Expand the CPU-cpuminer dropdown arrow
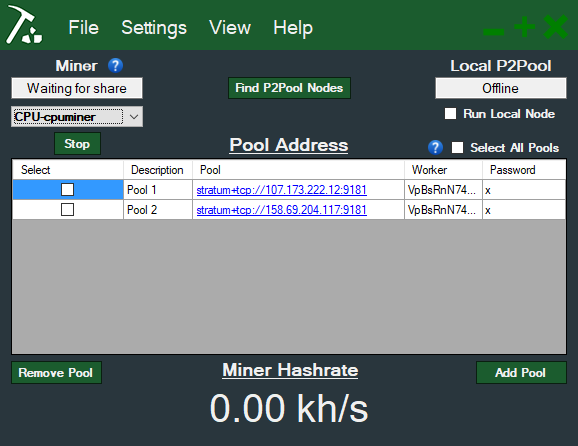Screen dimensions: 578x446 [134, 117]
